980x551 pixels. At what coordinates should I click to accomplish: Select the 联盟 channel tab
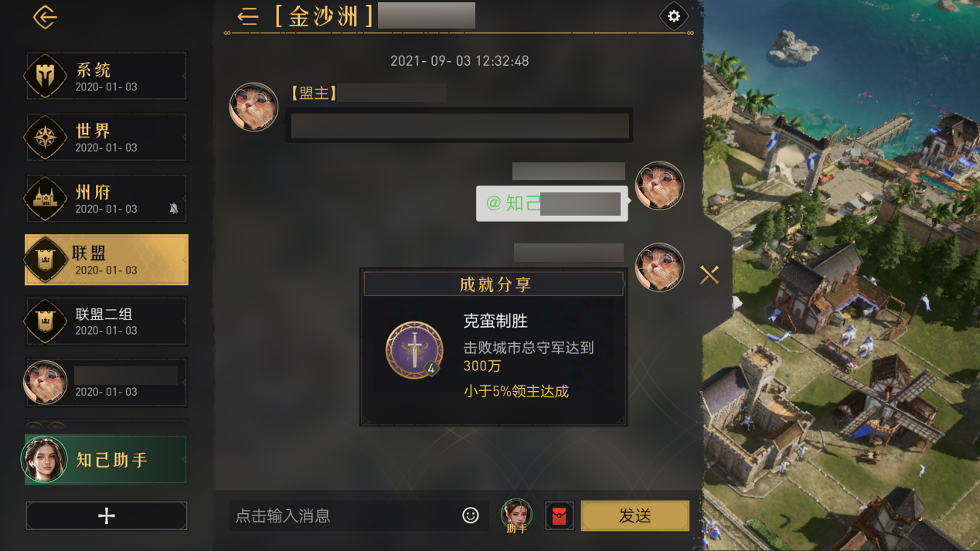coord(107,260)
